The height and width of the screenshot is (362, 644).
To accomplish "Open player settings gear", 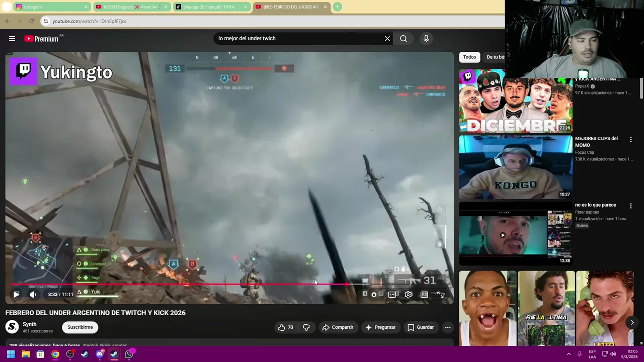I will tap(408, 295).
